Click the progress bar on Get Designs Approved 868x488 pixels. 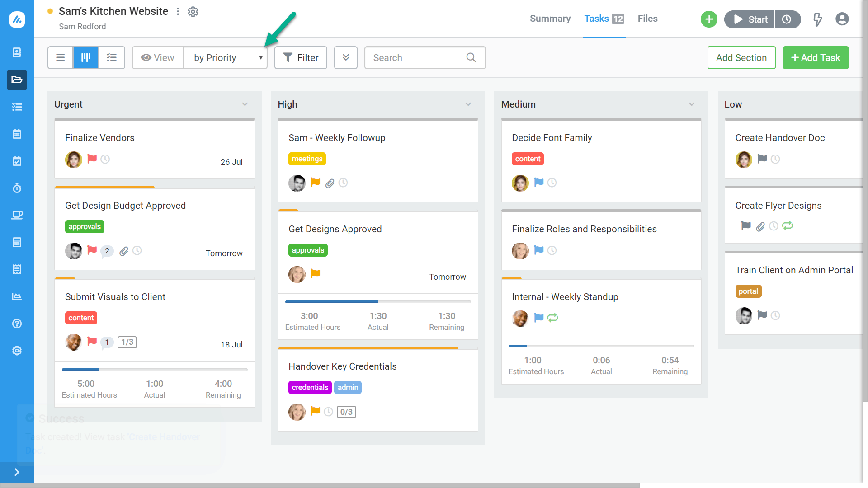pyautogui.click(x=378, y=301)
